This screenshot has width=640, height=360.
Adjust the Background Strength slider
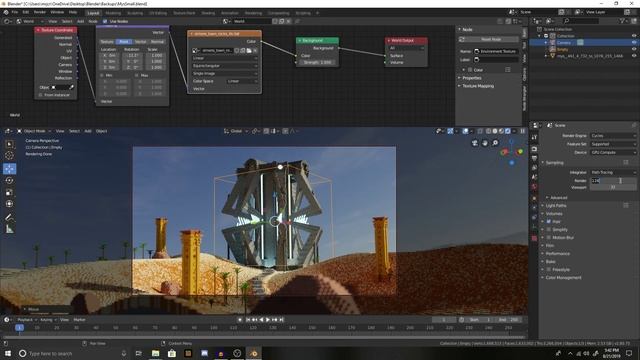[x=318, y=62]
